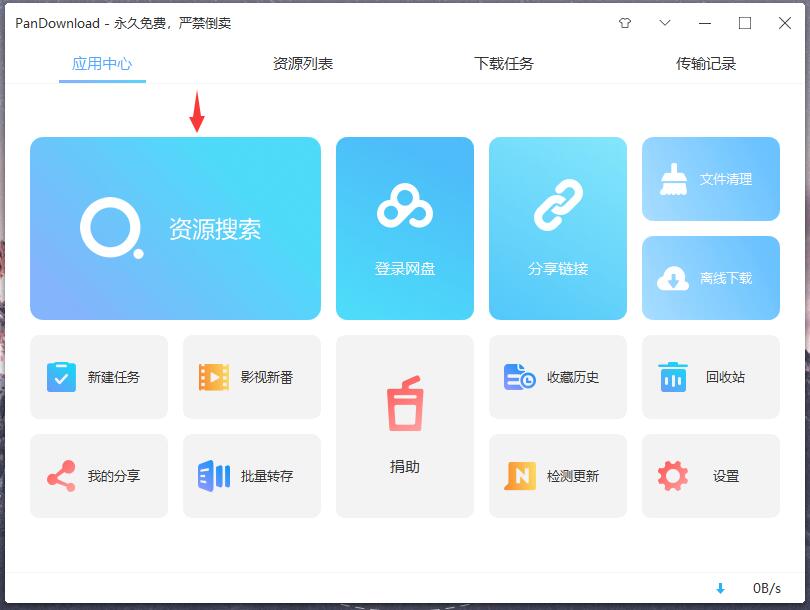Screen dimensions: 810x610
Task: Expand the title bar dropdown chevron
Action: pyautogui.click(x=665, y=23)
